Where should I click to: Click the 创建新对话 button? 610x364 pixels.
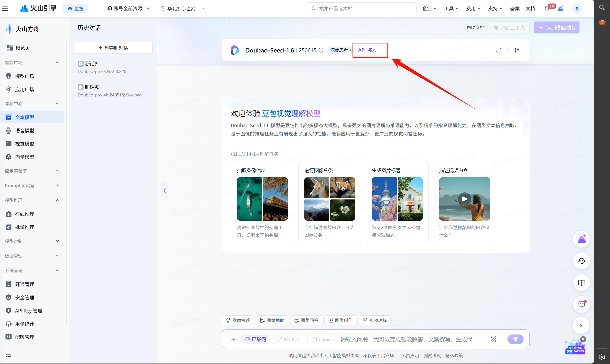[x=113, y=48]
